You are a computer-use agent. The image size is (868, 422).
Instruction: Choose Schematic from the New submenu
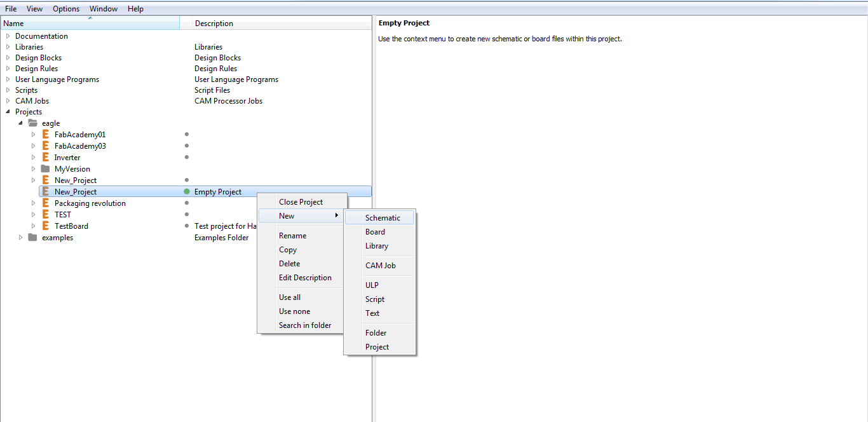tap(379, 218)
